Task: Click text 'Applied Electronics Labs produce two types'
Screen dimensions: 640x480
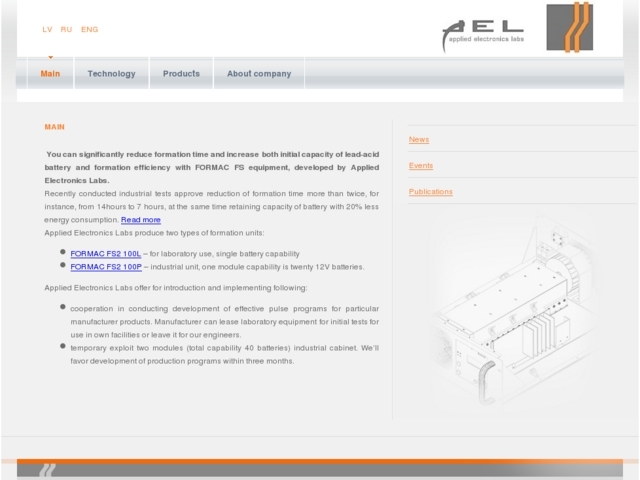Action: pyautogui.click(x=154, y=233)
